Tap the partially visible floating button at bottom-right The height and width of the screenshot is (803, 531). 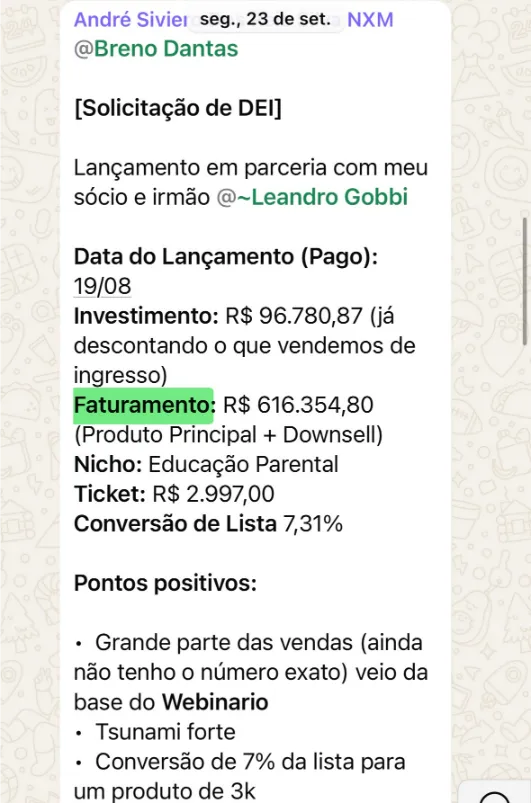495,793
